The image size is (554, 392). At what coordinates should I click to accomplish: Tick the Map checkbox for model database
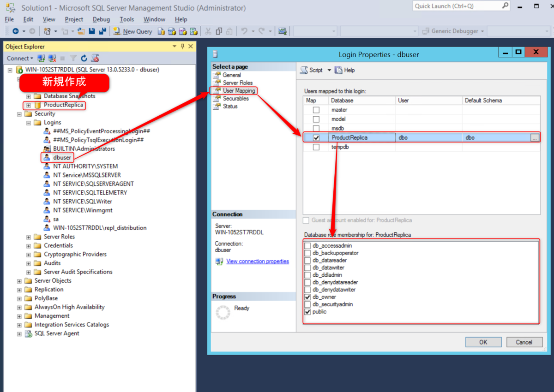coord(316,119)
